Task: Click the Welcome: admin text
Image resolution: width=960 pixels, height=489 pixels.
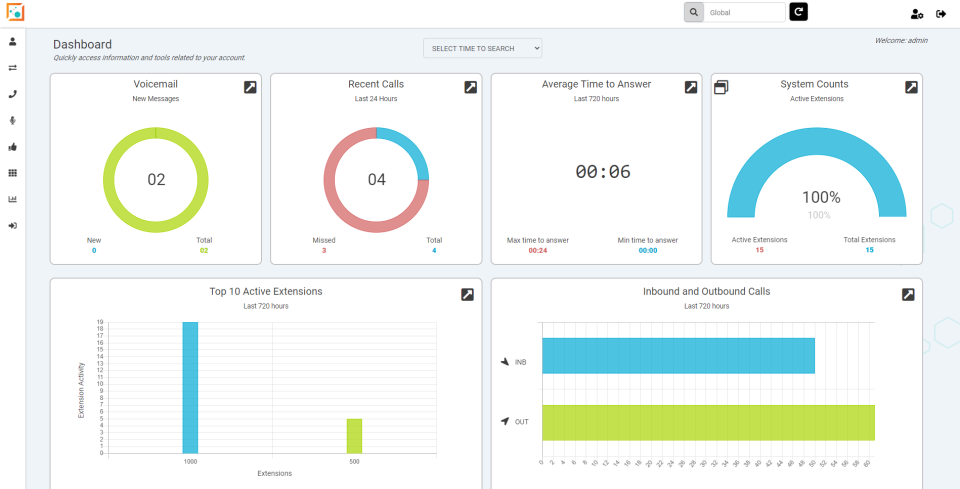Action: point(901,40)
